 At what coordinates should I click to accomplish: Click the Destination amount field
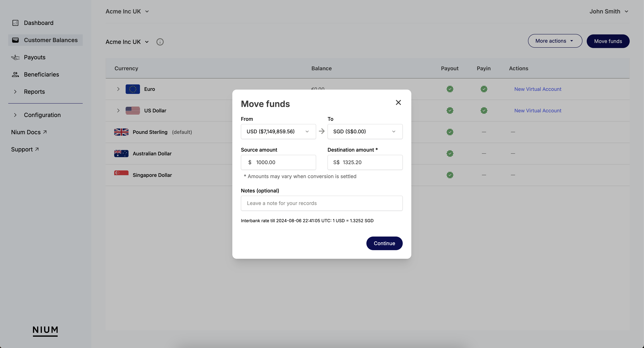(x=365, y=162)
